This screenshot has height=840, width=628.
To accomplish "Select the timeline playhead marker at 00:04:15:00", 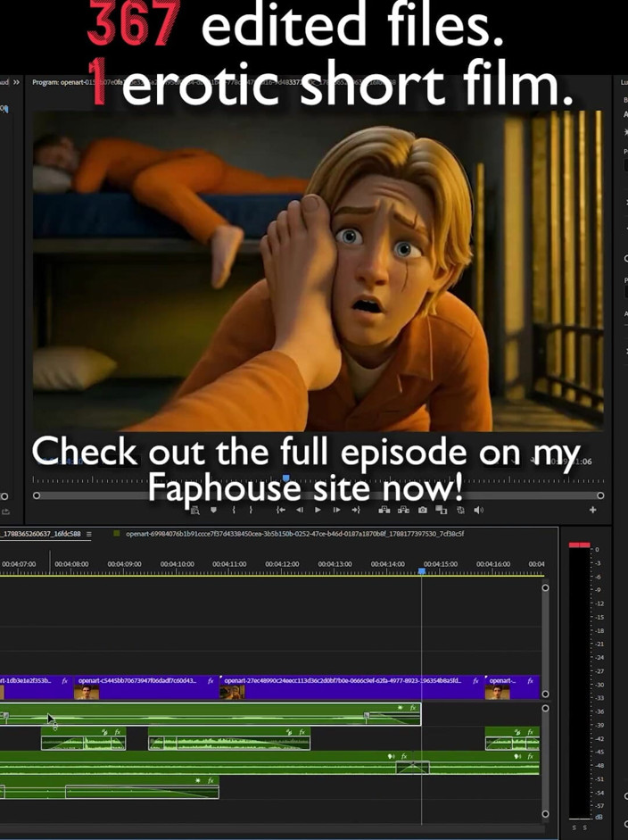I will pos(422,571).
